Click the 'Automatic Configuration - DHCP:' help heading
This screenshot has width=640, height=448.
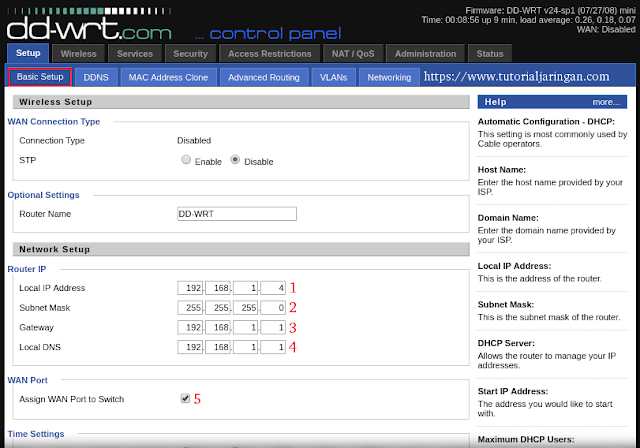546,122
